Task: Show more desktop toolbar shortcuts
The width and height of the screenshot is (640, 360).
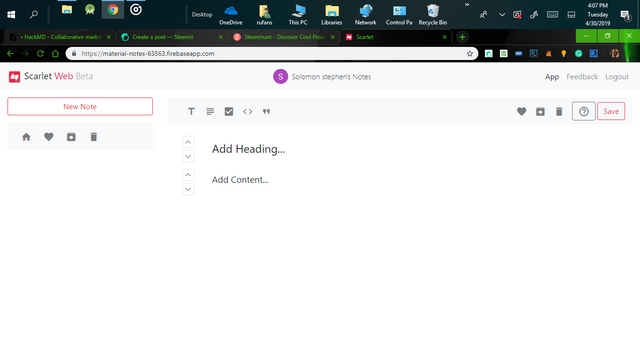Action: (x=467, y=5)
